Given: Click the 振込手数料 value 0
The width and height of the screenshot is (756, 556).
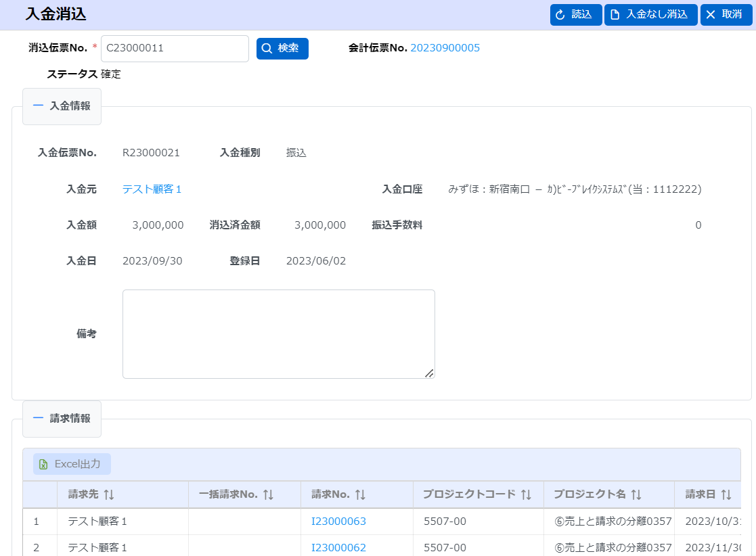Looking at the screenshot, I should click(x=698, y=225).
